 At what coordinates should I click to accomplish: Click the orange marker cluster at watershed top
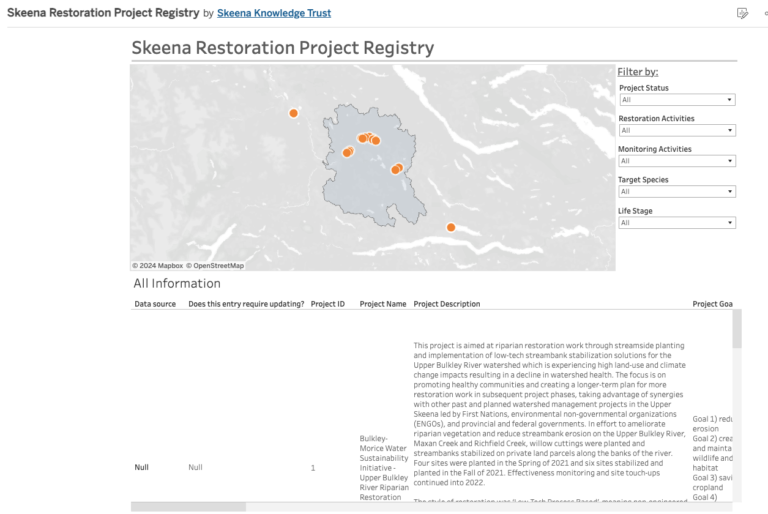369,139
